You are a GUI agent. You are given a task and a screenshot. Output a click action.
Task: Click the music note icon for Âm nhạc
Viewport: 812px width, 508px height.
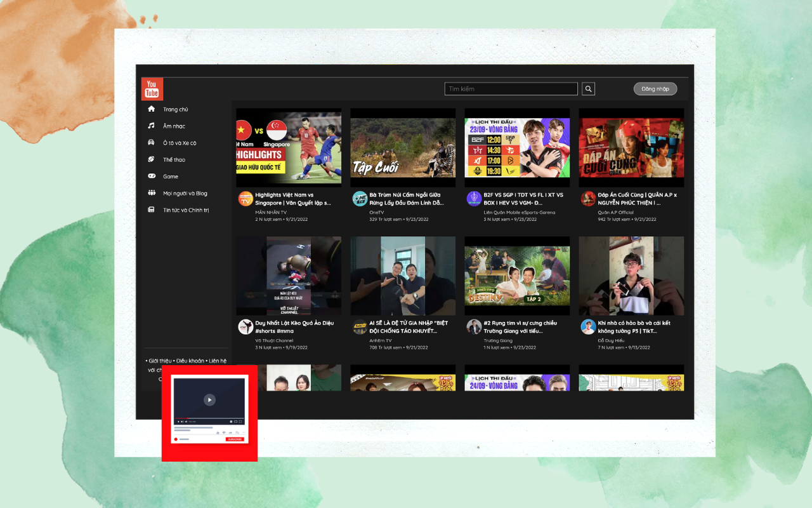tap(152, 126)
